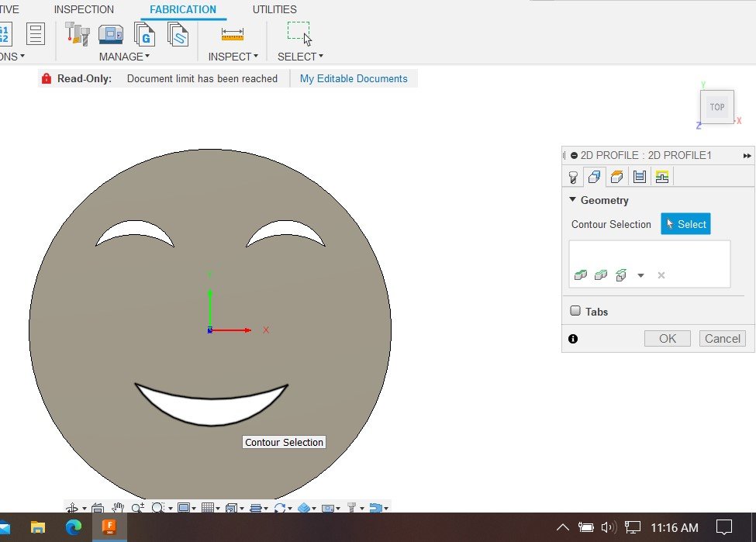Image resolution: width=756 pixels, height=542 pixels.
Task: Expand the 2D Profile dialog double-arrow
Action: [747, 156]
